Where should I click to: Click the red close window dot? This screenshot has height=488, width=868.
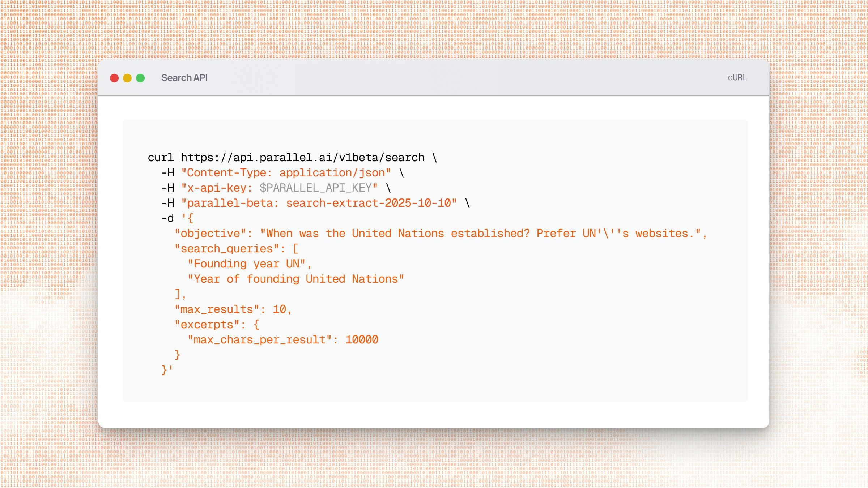tap(114, 78)
